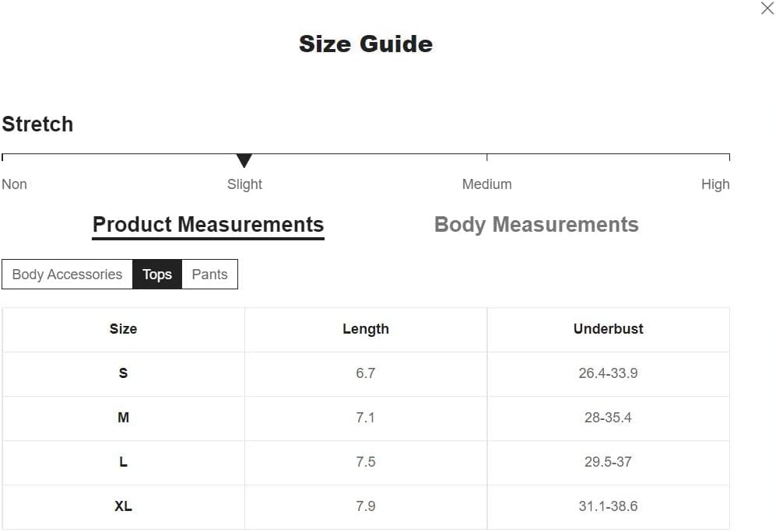Click the Medium stretch label

(486, 184)
